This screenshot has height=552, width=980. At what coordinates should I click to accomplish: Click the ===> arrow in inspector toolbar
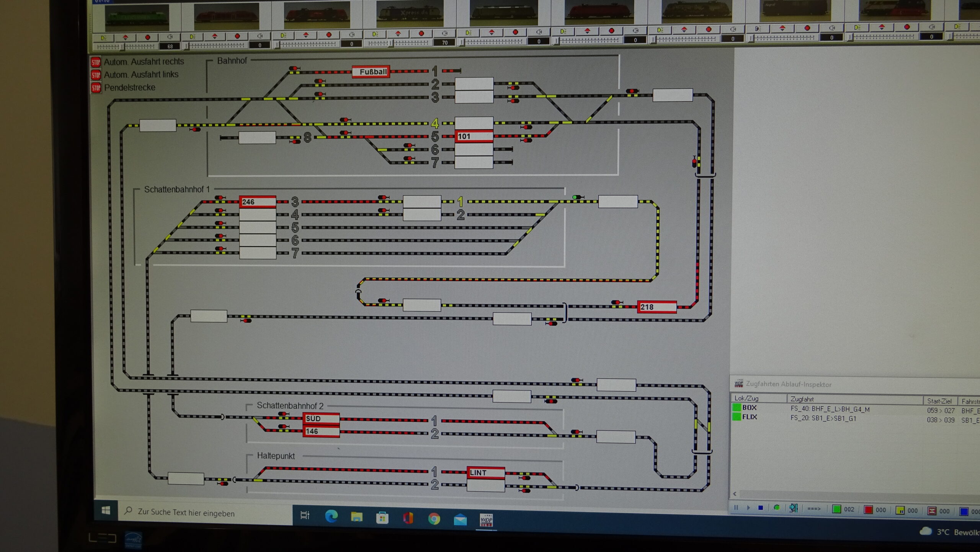[814, 509]
